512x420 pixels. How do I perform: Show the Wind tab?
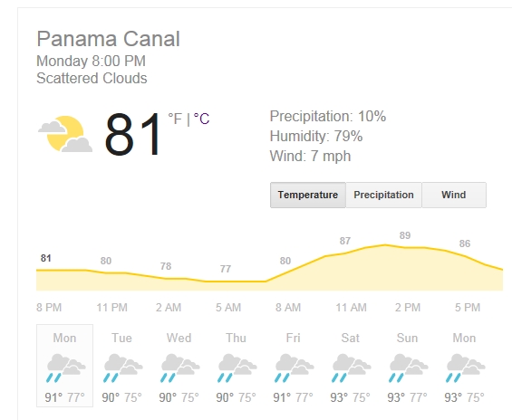pos(454,195)
